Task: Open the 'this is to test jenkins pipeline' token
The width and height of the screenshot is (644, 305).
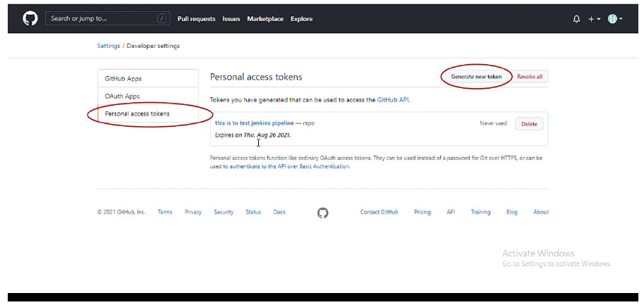Action: pyautogui.click(x=254, y=123)
